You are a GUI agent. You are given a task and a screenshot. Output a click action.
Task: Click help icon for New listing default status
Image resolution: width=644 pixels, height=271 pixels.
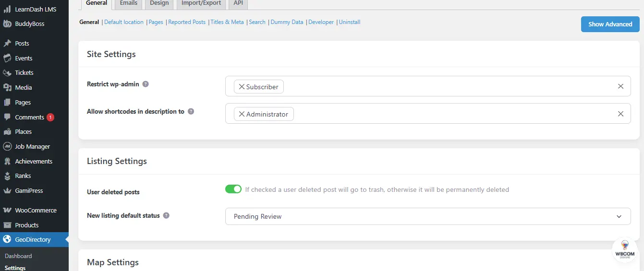click(166, 215)
